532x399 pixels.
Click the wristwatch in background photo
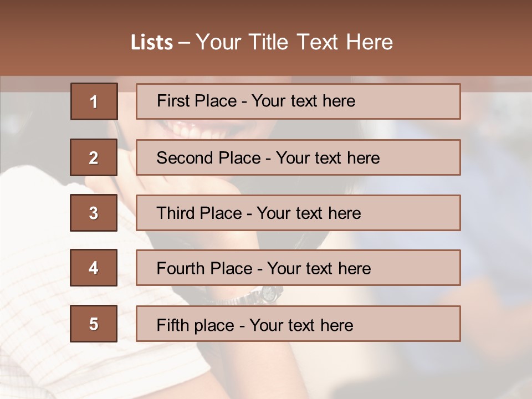coord(268,294)
